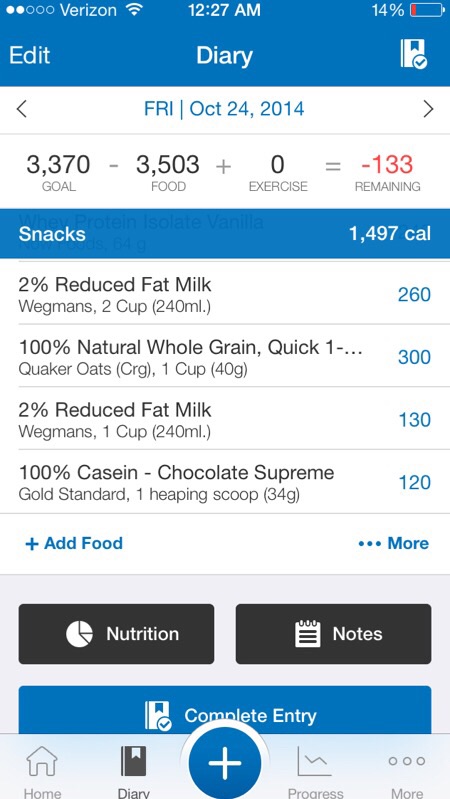Tap the Snacks section header
Image resolution: width=450 pixels, height=799 pixels.
pyautogui.click(x=225, y=233)
